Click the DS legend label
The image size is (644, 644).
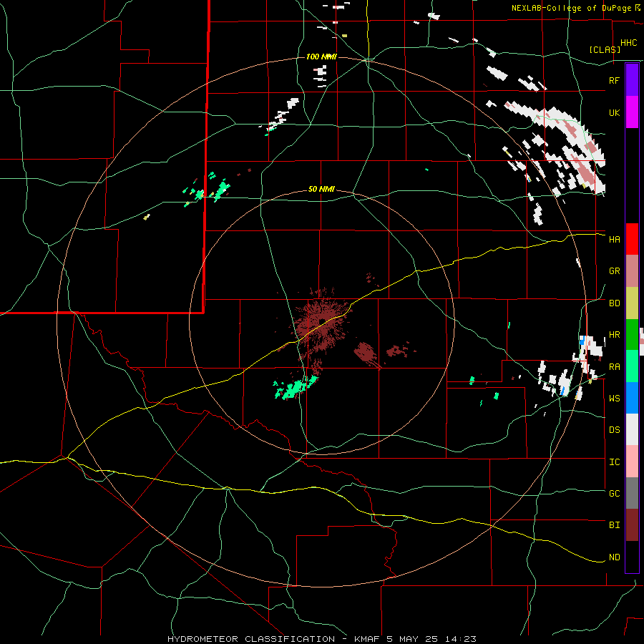pyautogui.click(x=614, y=430)
